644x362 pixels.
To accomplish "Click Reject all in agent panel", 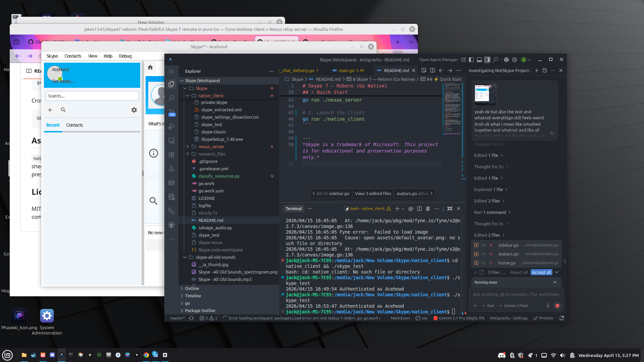I will coord(519,272).
